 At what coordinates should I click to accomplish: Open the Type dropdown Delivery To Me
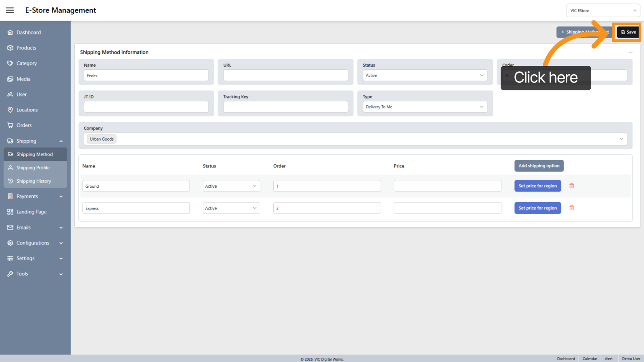(425, 107)
